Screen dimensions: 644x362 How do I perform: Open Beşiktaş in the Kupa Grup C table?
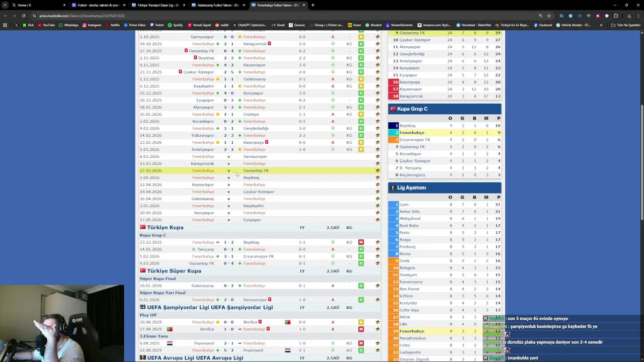[407, 126]
